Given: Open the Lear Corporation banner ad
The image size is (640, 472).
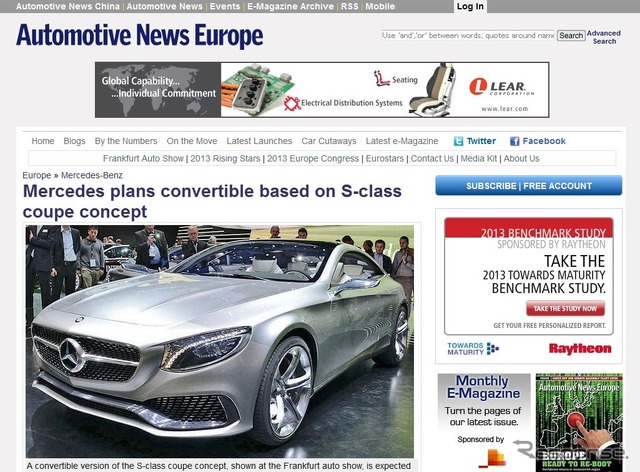Looking at the screenshot, I should 322,90.
